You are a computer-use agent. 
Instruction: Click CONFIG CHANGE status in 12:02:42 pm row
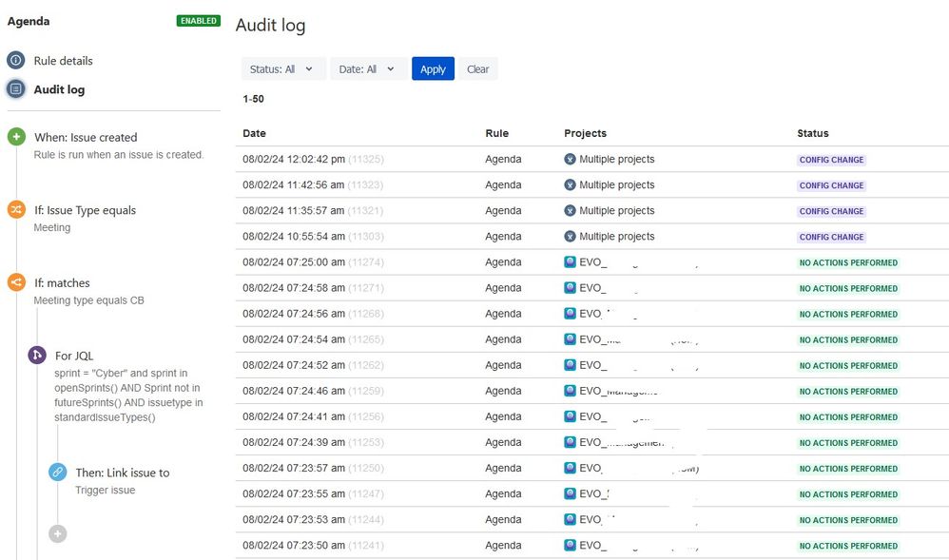832,160
